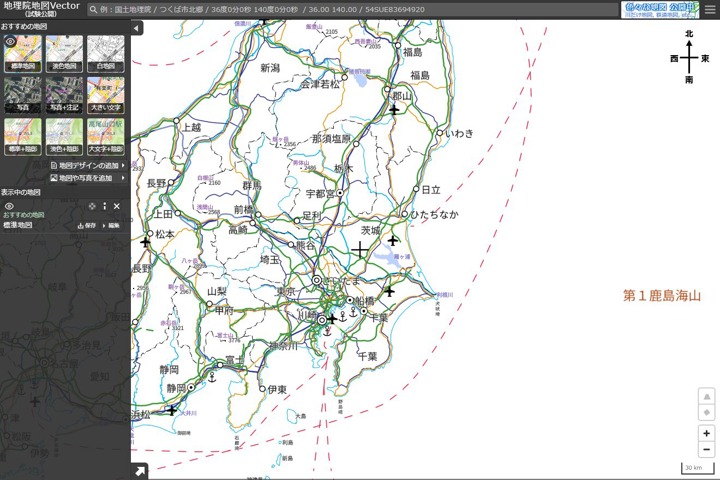Remove the displayed layer with X icon
Image resolution: width=720 pixels, height=480 pixels.
coord(117,206)
